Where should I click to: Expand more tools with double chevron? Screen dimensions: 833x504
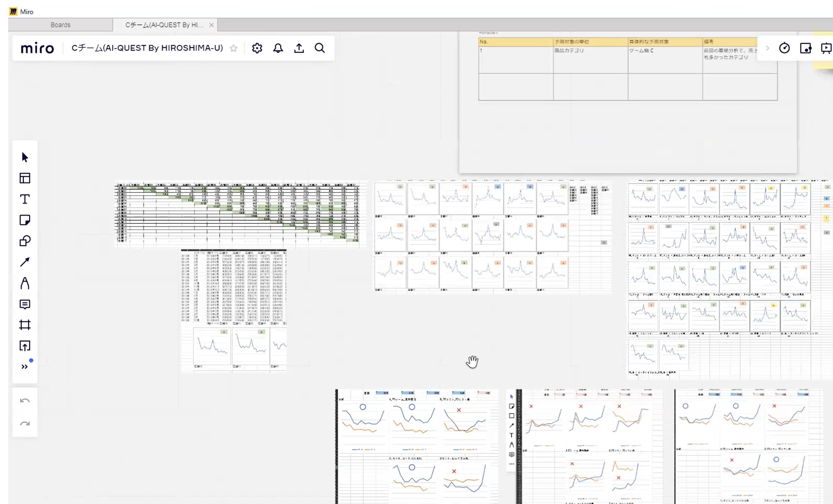pyautogui.click(x=25, y=367)
